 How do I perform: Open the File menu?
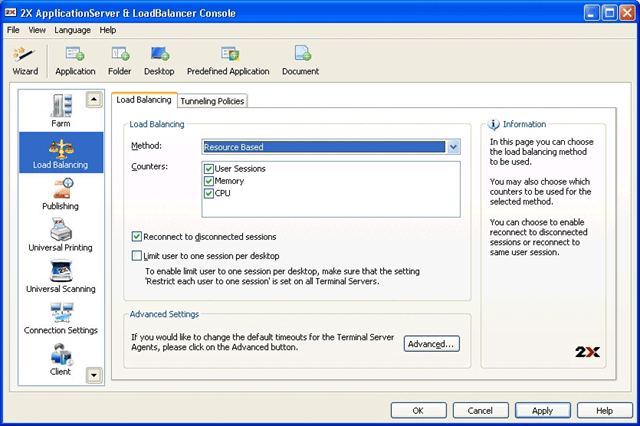13,30
